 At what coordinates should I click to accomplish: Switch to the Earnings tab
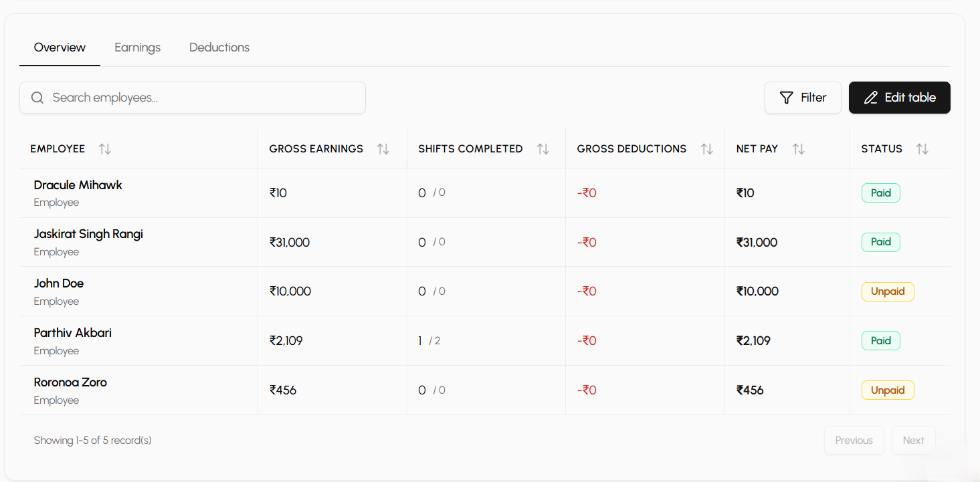[137, 47]
